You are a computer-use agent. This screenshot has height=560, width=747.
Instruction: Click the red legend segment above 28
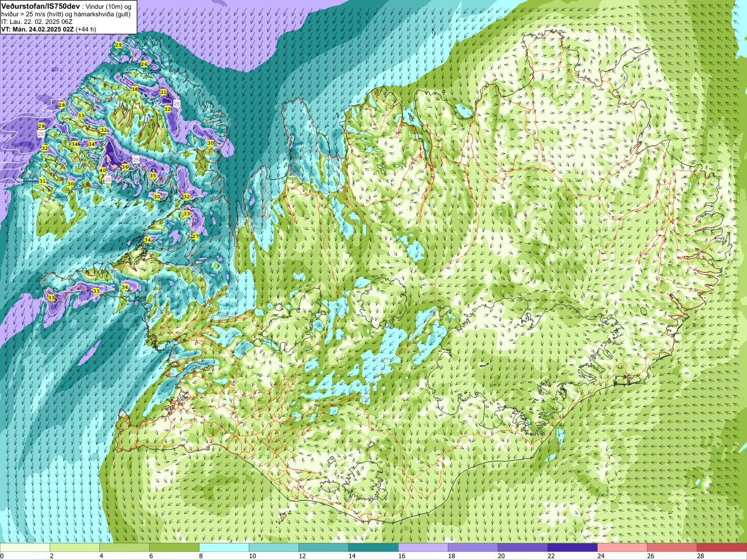click(722, 548)
